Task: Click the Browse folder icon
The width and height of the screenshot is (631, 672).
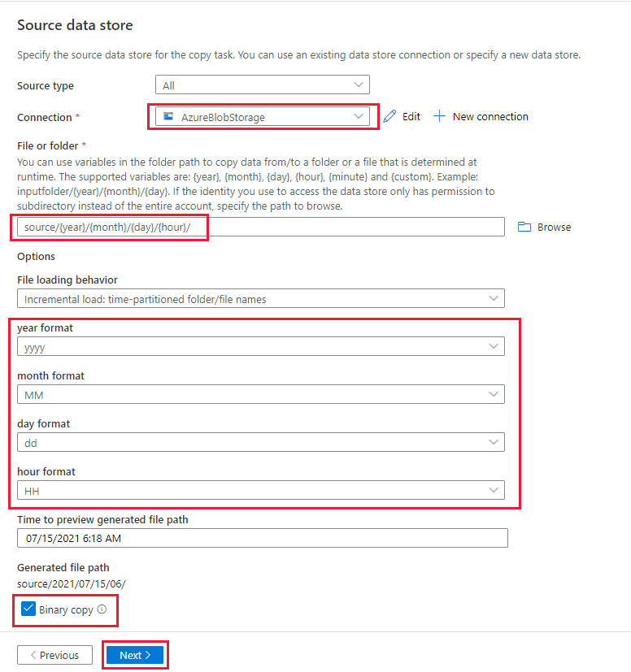Action: (524, 227)
